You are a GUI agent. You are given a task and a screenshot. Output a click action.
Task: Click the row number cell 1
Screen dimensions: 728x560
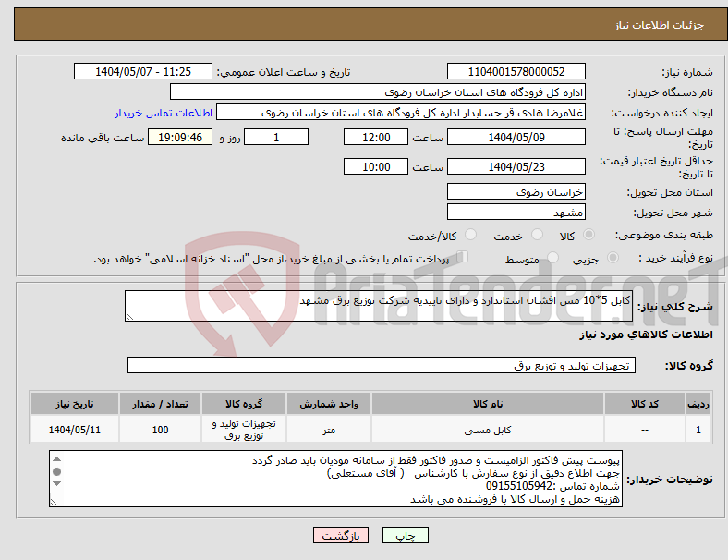pos(698,430)
